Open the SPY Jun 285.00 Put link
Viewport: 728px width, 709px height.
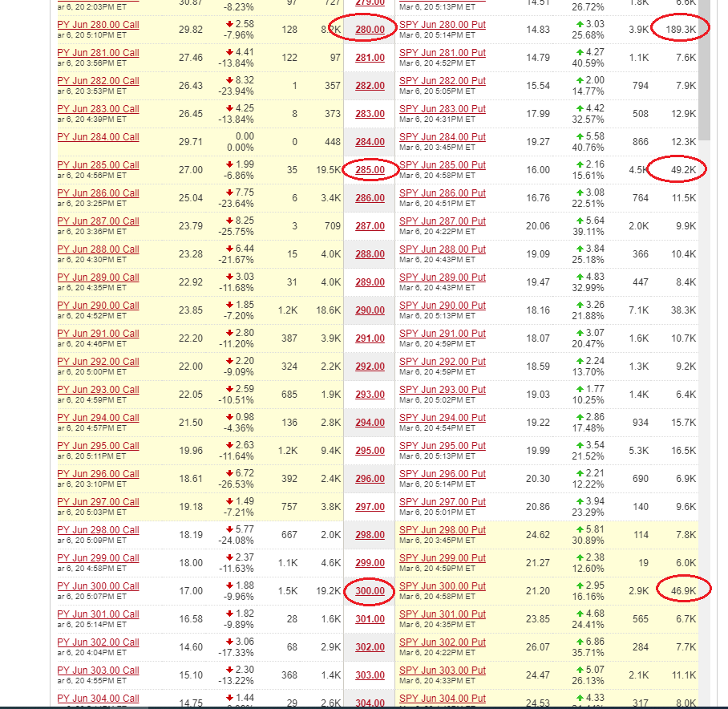(443, 165)
